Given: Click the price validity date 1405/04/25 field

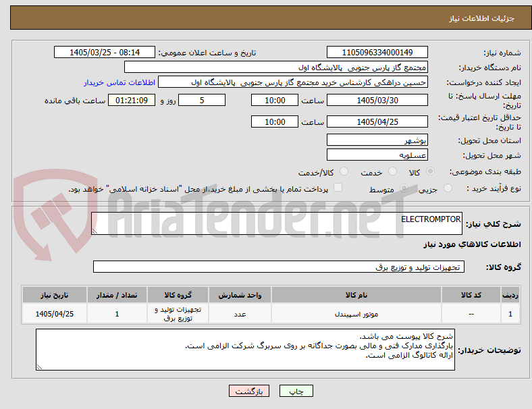Looking at the screenshot, I should [377, 121].
